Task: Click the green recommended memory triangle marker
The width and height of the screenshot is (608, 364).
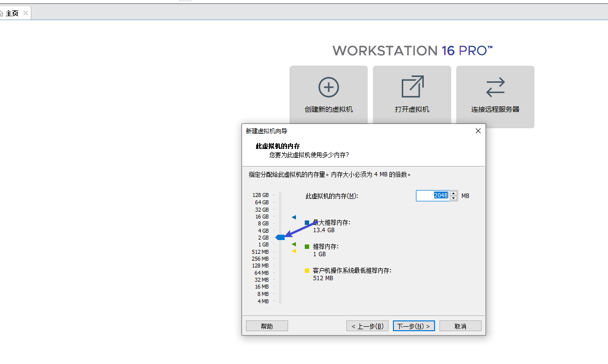Action: [x=294, y=244]
